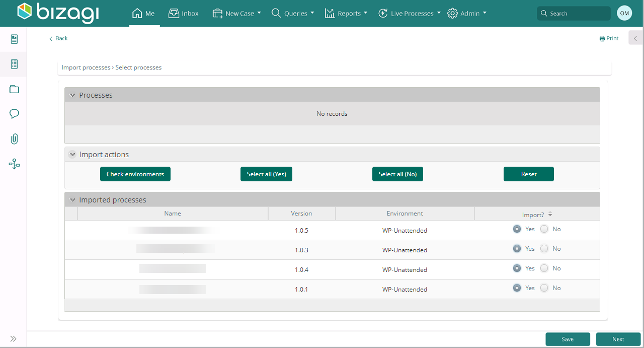Collapse the Import actions section
Screen dimensions: 644x348
(72, 155)
